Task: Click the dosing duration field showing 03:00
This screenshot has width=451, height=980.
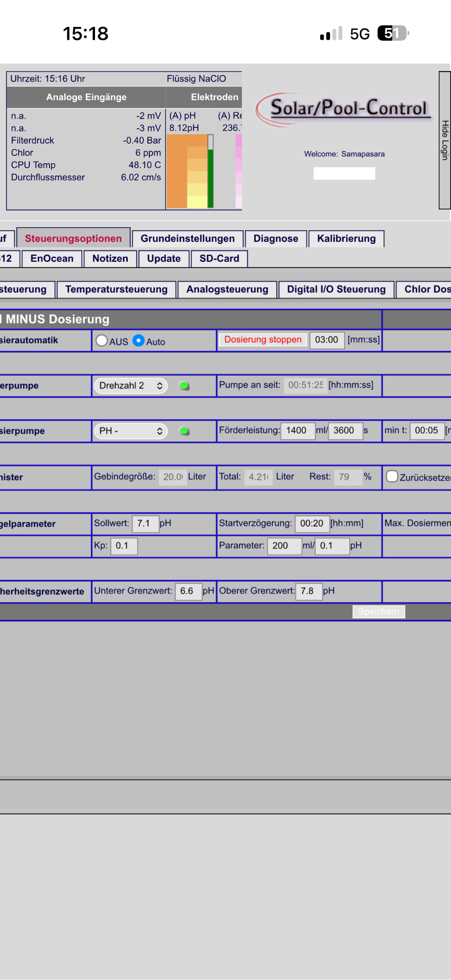Action: (327, 340)
